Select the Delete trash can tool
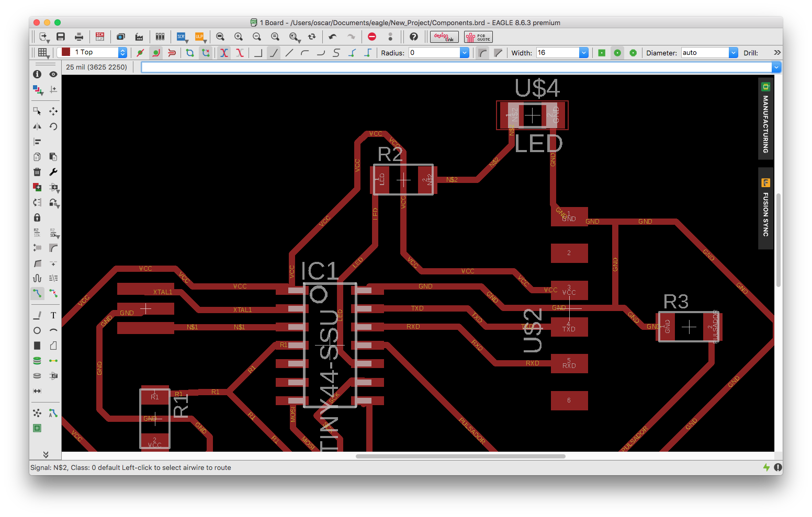812x517 pixels. click(37, 172)
